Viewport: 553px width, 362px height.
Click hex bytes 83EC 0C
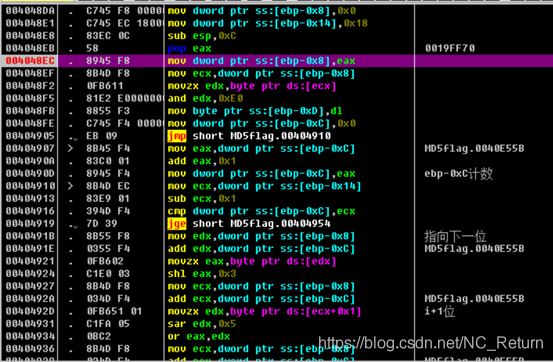108,36
